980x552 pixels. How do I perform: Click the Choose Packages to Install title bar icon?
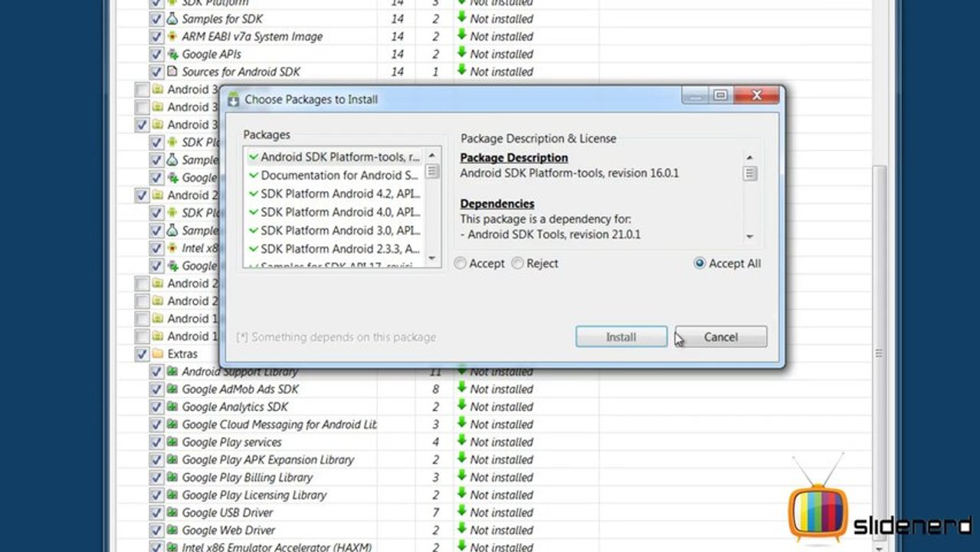234,100
